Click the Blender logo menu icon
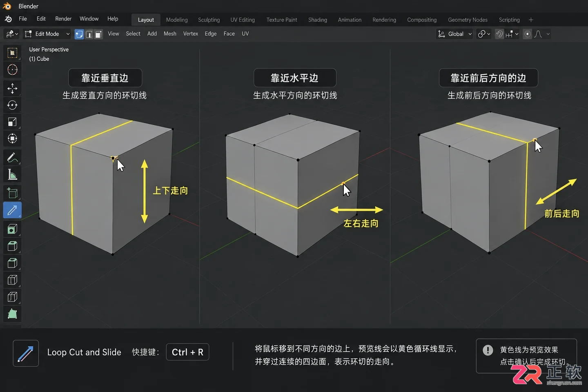588x392 pixels. [8, 19]
